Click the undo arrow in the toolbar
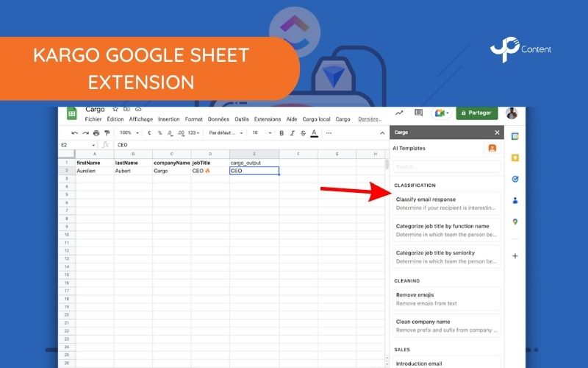The height and width of the screenshot is (368, 588). pyautogui.click(x=75, y=133)
